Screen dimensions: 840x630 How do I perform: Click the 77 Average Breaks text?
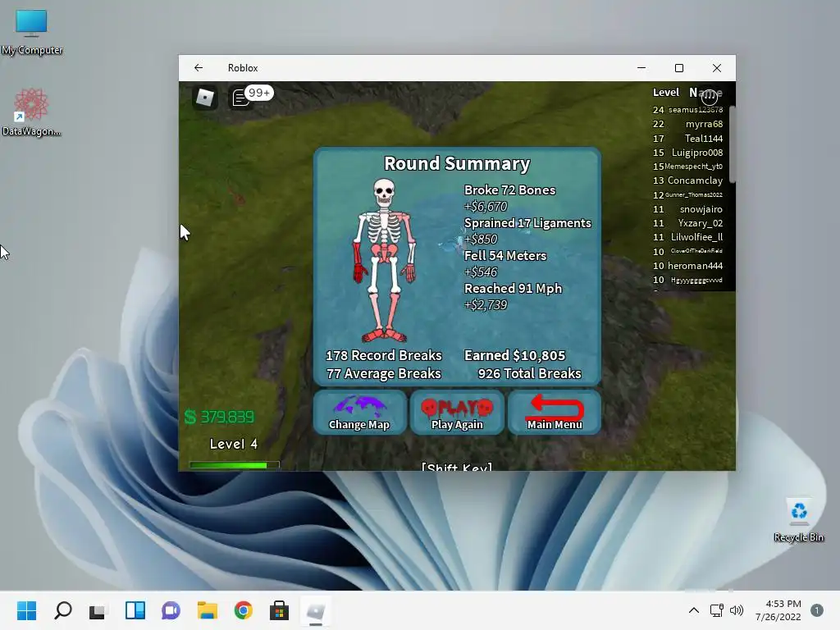(x=384, y=373)
